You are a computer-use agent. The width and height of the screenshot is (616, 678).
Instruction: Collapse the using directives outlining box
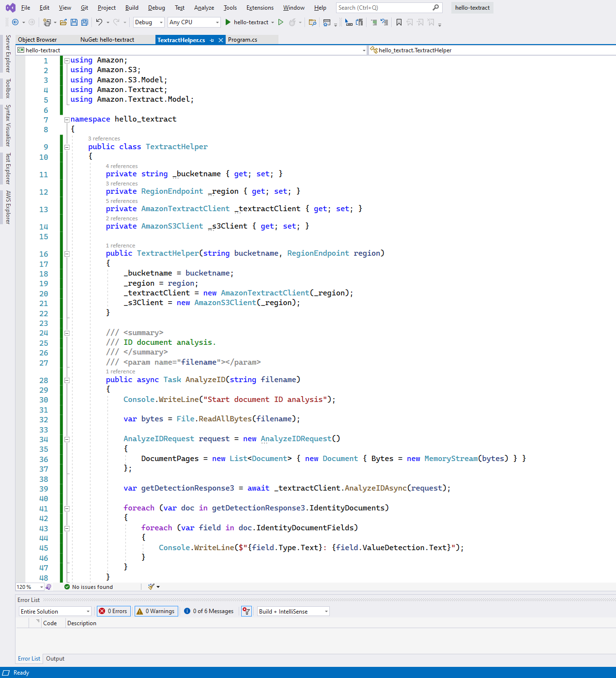point(67,61)
